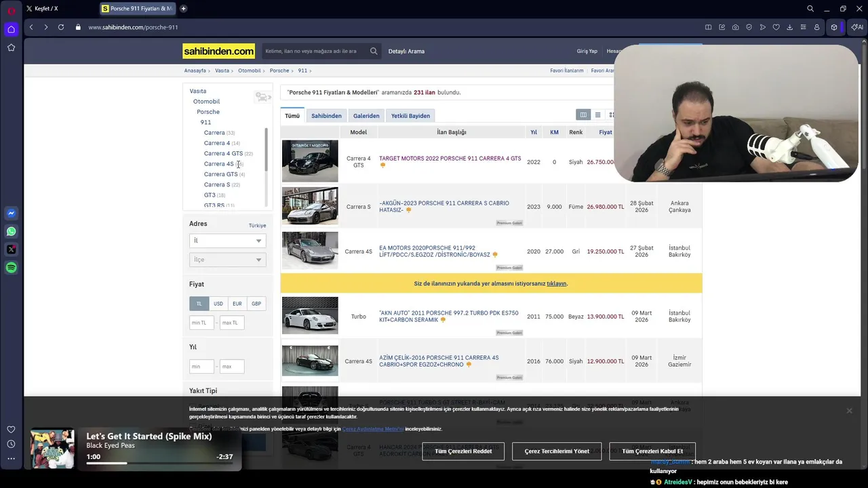Screen dimensions: 868x488
Task: Open the bookmarks star in sidebar
Action: 11,47
